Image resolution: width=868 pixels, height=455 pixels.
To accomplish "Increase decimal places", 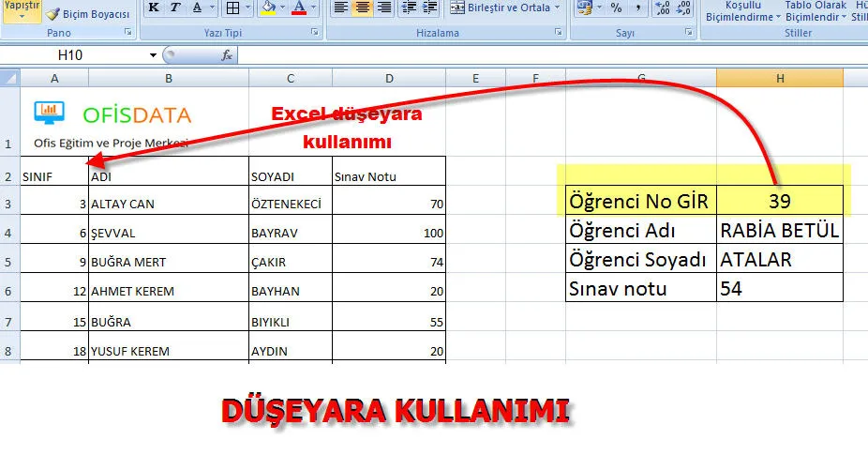I will [660, 8].
